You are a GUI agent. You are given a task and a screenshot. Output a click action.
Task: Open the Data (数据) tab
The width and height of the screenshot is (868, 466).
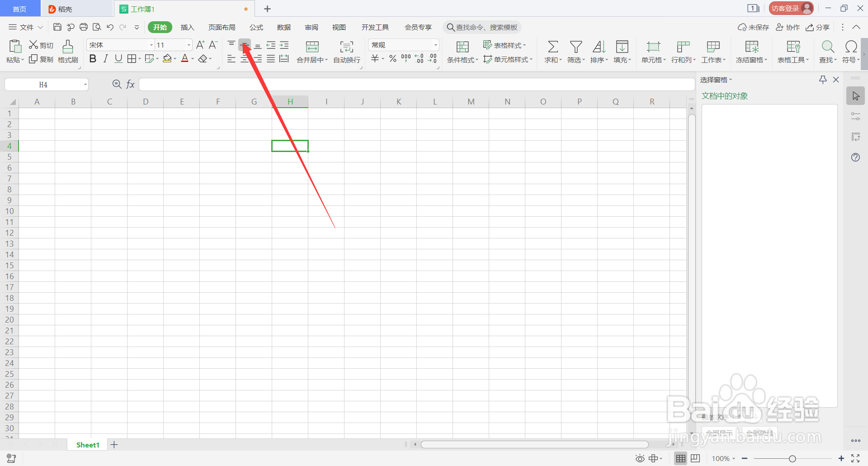(284, 27)
